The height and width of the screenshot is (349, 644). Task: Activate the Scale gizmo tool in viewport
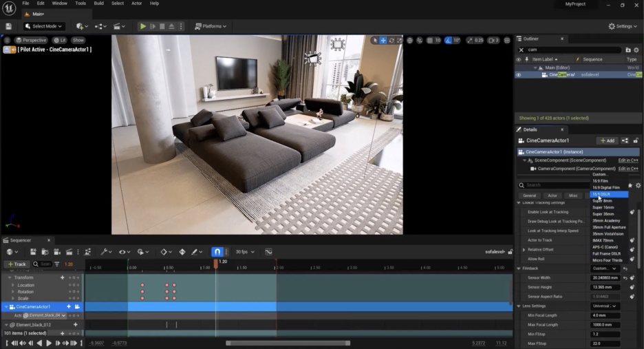point(399,41)
